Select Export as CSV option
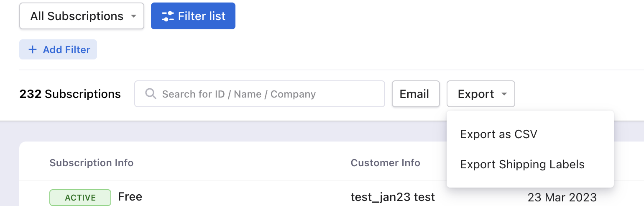This screenshot has height=206, width=644. click(498, 134)
